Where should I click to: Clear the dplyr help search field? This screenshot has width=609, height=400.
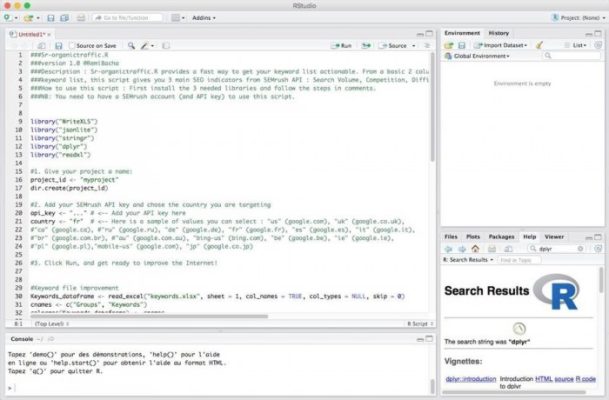[x=580, y=249]
